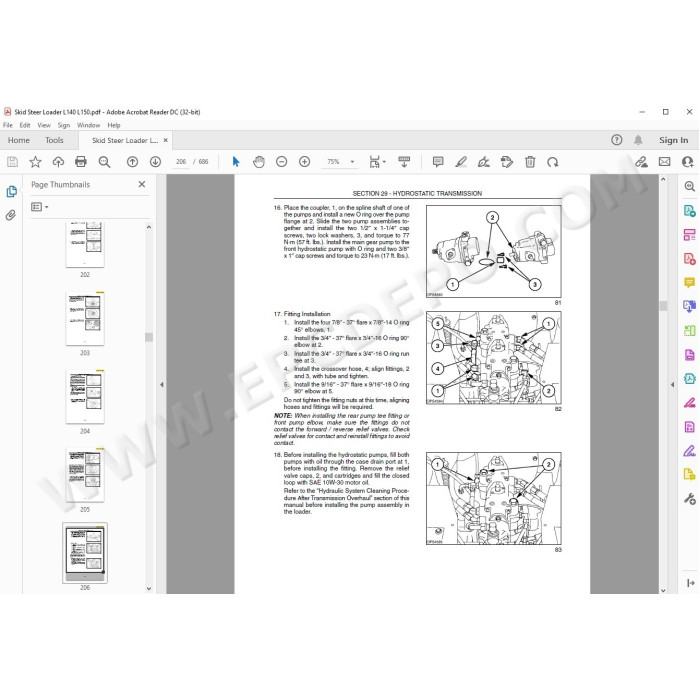Open the File menu

tap(8, 125)
